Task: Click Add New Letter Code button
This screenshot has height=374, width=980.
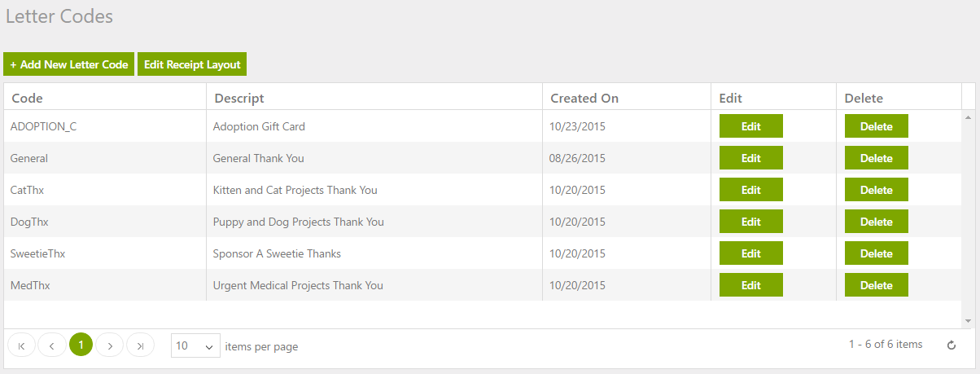Action: pyautogui.click(x=69, y=64)
